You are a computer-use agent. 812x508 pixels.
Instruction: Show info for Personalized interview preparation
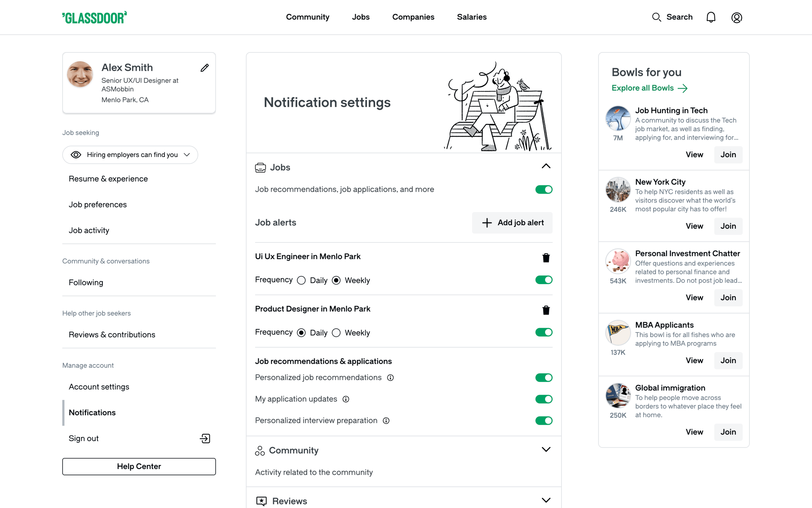[386, 421]
